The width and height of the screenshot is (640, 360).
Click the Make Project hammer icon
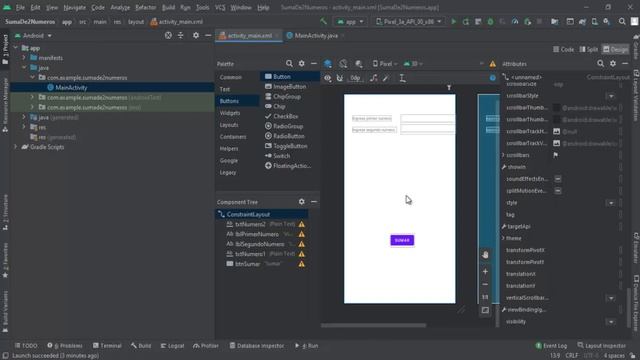coord(323,22)
